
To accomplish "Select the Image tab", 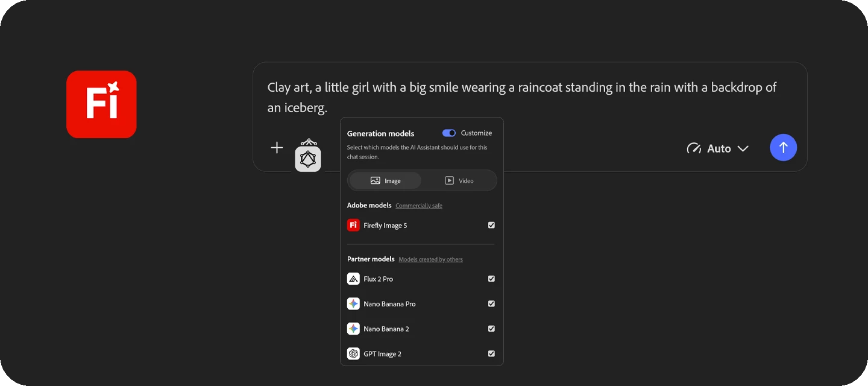I will pyautogui.click(x=386, y=180).
